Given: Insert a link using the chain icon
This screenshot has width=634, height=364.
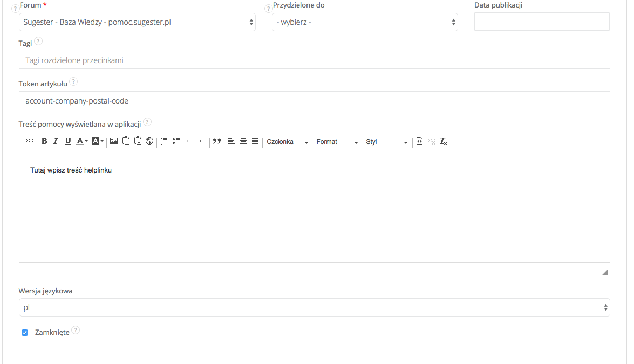Looking at the screenshot, I should [x=30, y=141].
